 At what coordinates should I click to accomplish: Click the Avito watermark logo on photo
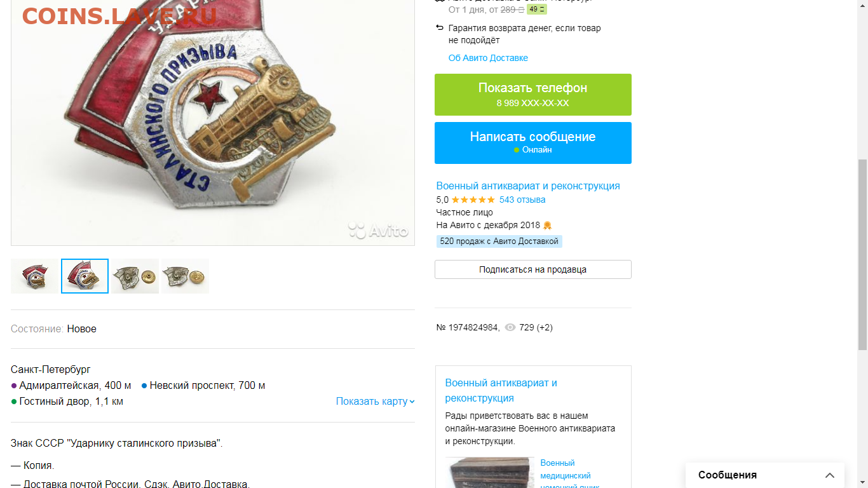(x=378, y=231)
